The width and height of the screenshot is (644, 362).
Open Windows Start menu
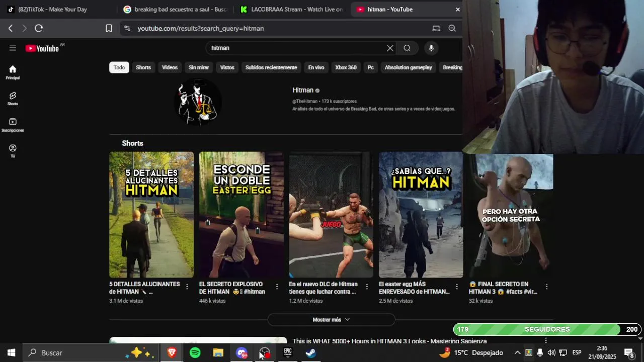pyautogui.click(x=11, y=353)
